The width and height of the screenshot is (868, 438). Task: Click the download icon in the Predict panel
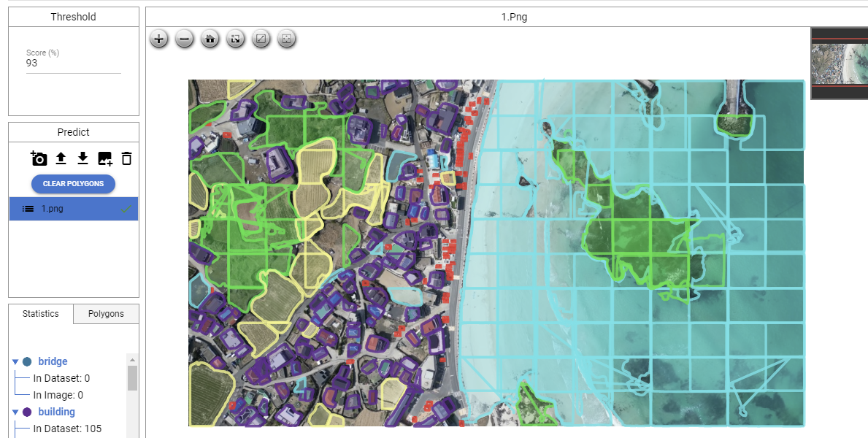coord(82,158)
